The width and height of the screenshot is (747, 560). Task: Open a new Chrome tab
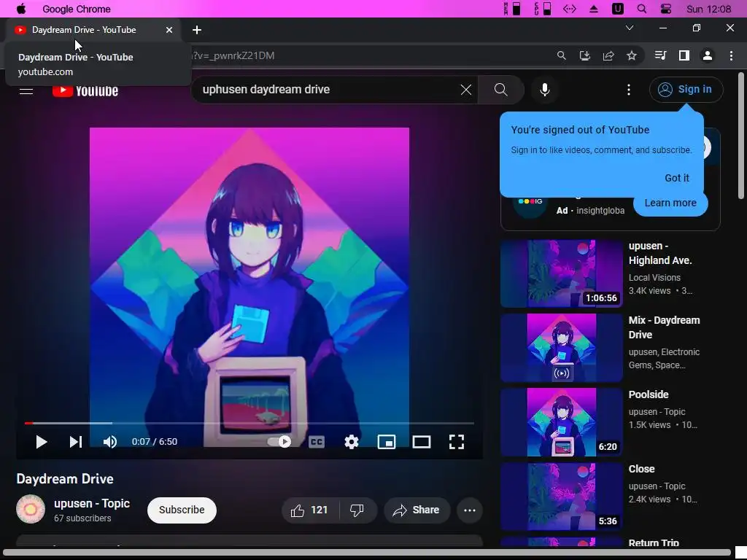197,29
